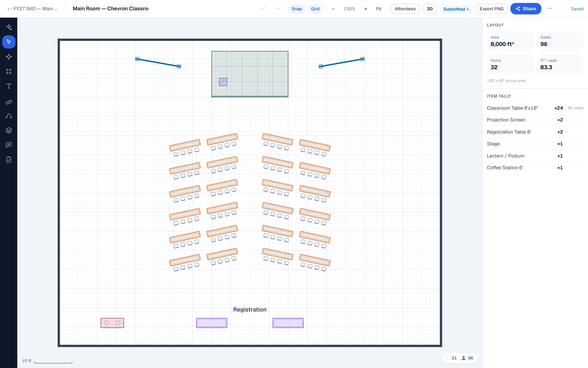Click the Lectern / Podium tally row
Image resolution: width=588 pixels, height=368 pixels.
[x=535, y=156]
